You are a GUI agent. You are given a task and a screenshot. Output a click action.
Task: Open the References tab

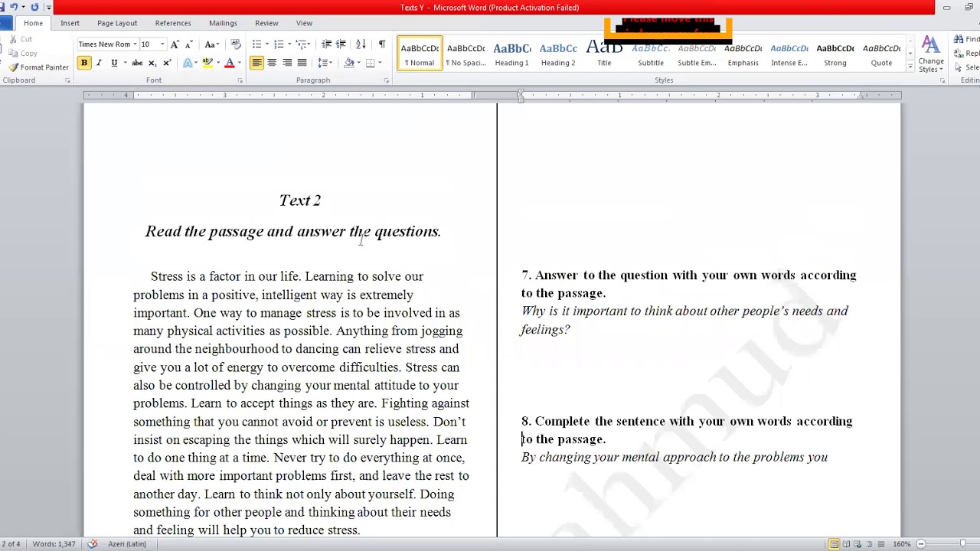tap(173, 23)
